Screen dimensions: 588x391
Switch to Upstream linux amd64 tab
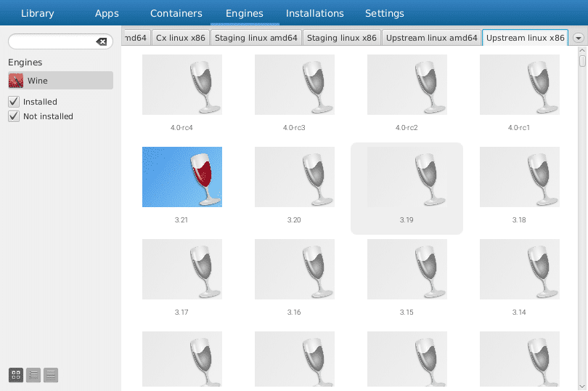tap(432, 38)
